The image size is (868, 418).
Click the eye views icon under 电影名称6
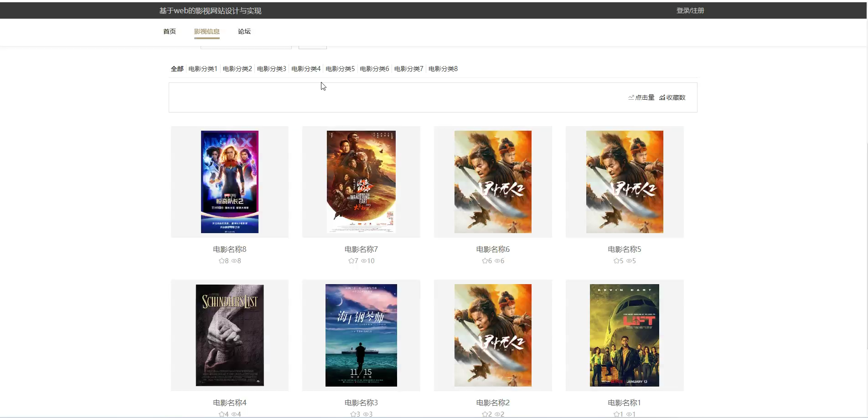497,261
